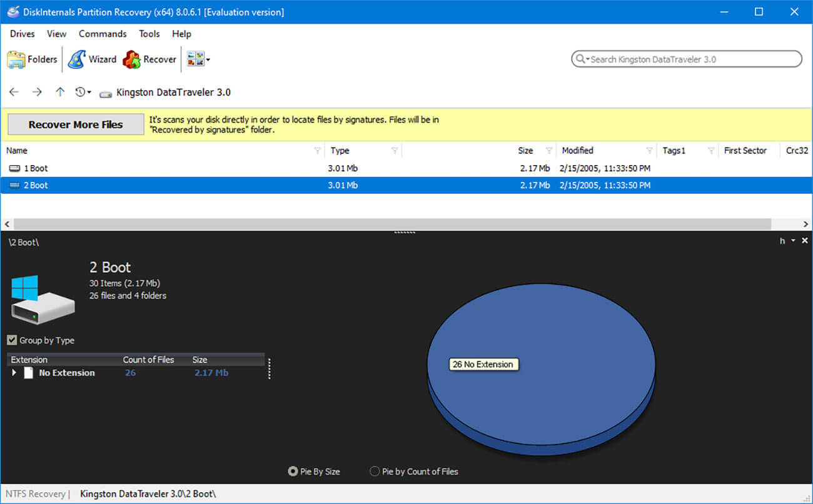Navigate up one level arrow
This screenshot has width=813, height=504.
pos(60,92)
